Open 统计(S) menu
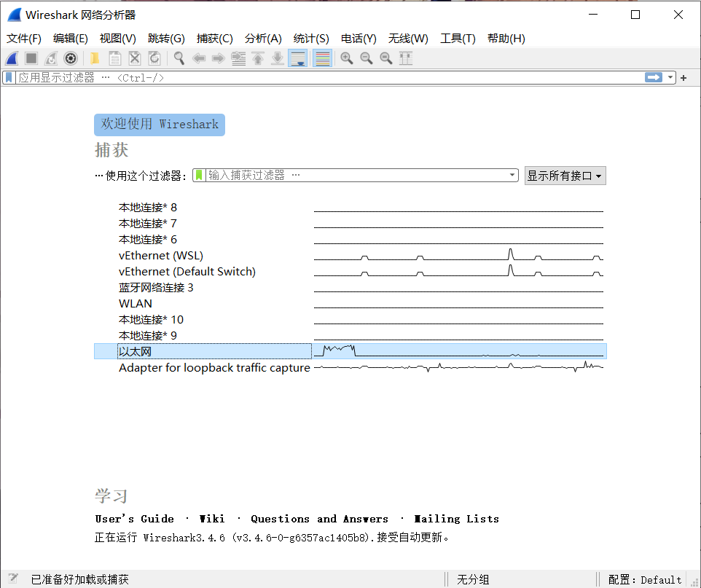701x588 pixels. (311, 39)
